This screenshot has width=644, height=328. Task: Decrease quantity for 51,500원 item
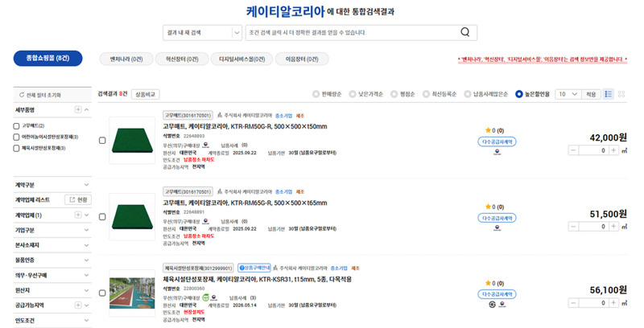(573, 227)
